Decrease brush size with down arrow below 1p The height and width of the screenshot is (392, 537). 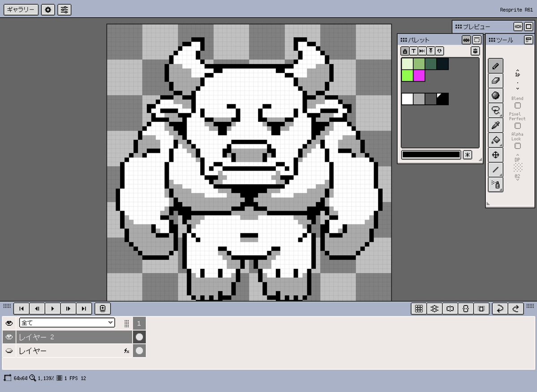(517, 88)
